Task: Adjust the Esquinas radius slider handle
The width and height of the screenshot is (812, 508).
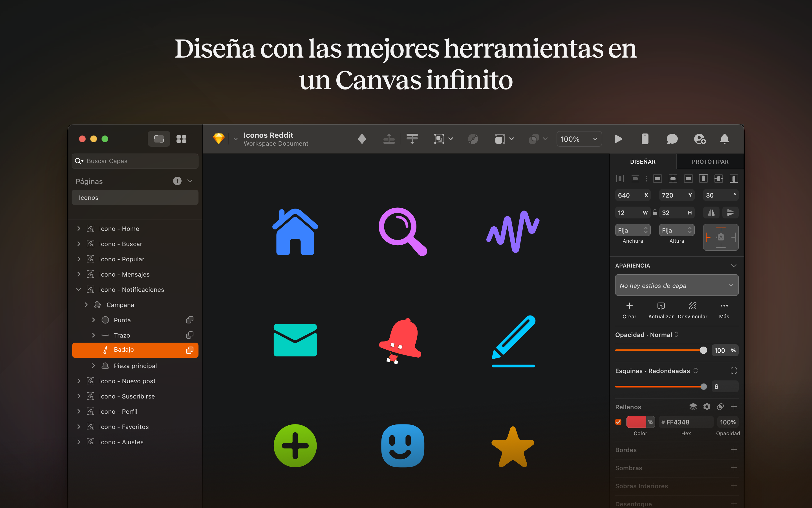Action: (703, 386)
